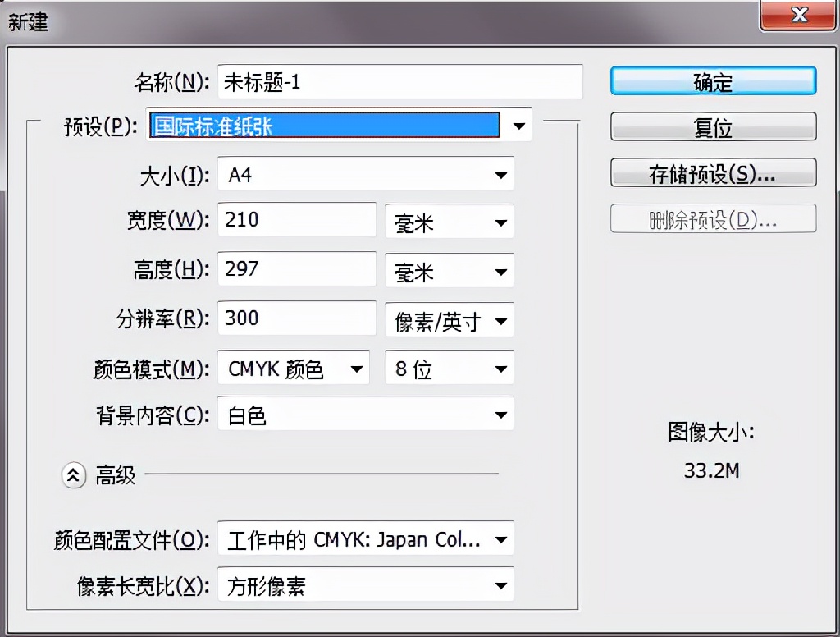This screenshot has height=637, width=840.
Task: Click the 图像大小 label text
Action: coord(711,432)
